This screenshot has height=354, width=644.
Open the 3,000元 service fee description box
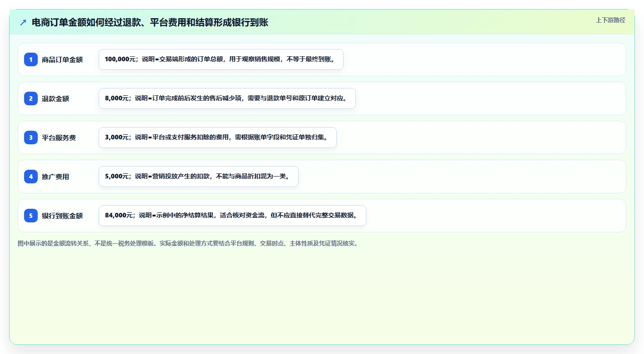pyautogui.click(x=217, y=138)
